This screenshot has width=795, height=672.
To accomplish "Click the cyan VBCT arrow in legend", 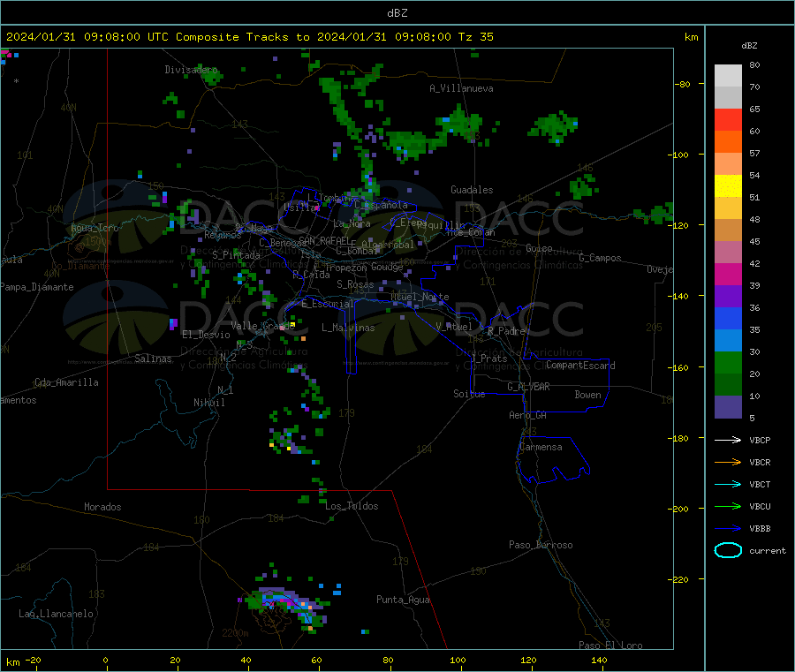I will click(728, 485).
